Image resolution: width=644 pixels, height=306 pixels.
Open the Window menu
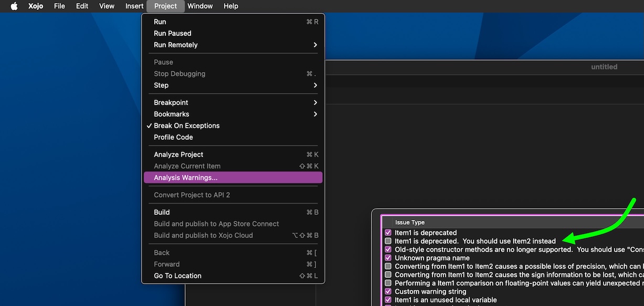pyautogui.click(x=200, y=6)
